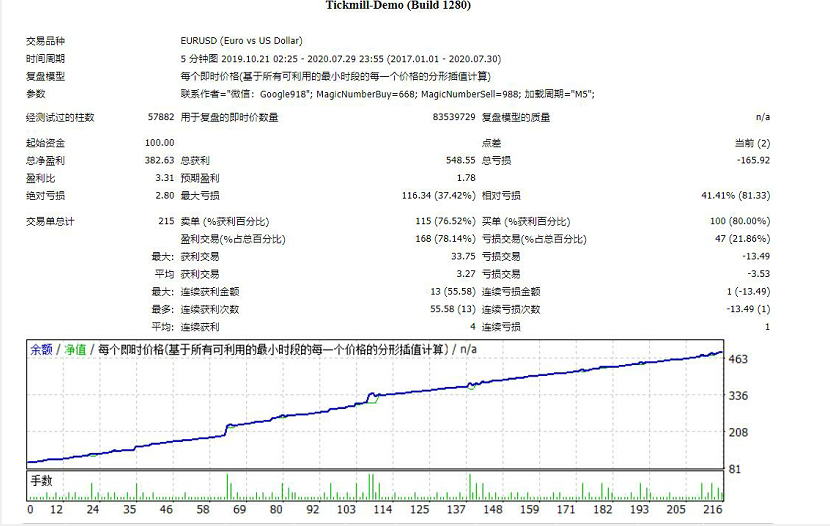
Task: Click the 盈利交易 value 168 (78.14%)
Action: pos(438,239)
